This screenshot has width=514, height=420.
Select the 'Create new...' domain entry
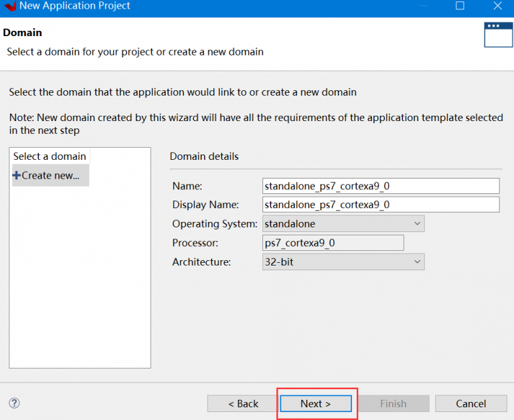tap(50, 175)
